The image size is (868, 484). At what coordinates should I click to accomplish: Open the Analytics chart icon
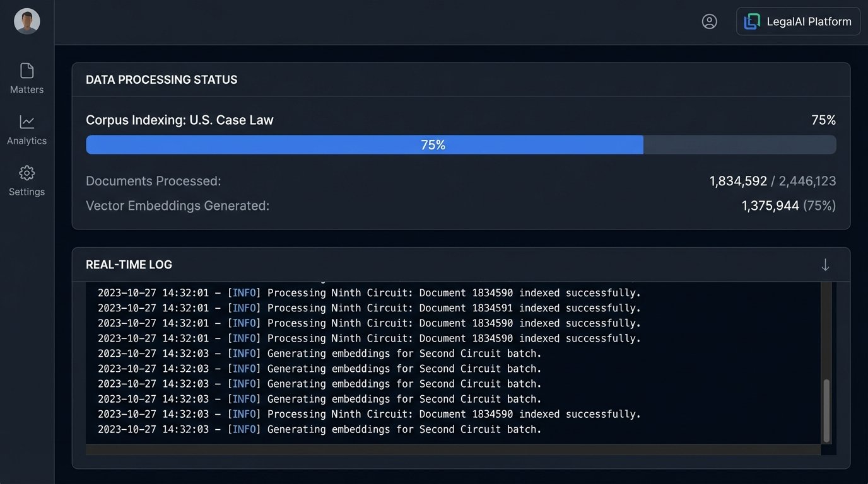point(26,122)
